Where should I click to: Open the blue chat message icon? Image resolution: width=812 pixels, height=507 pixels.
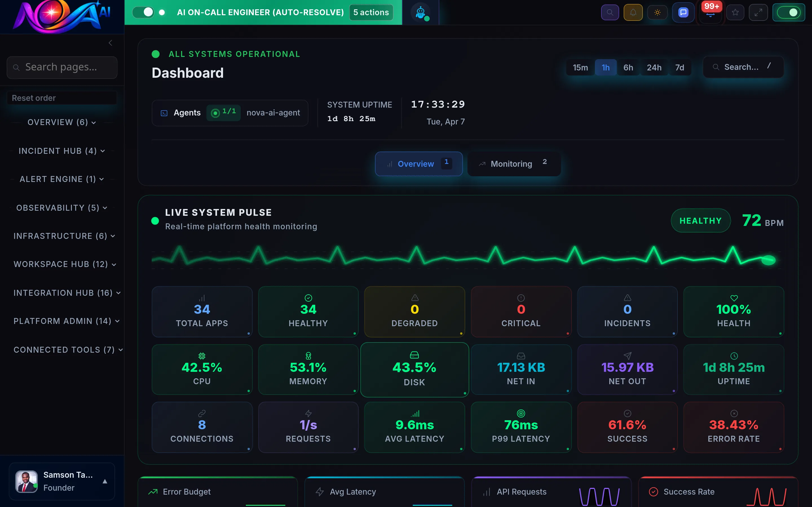(x=683, y=12)
